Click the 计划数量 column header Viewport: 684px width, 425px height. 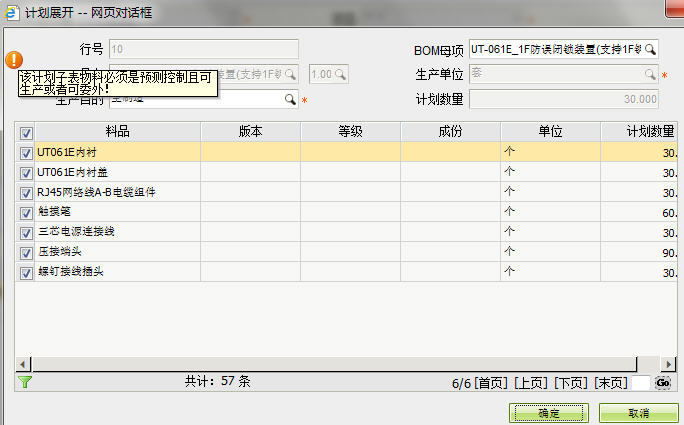tap(640, 132)
